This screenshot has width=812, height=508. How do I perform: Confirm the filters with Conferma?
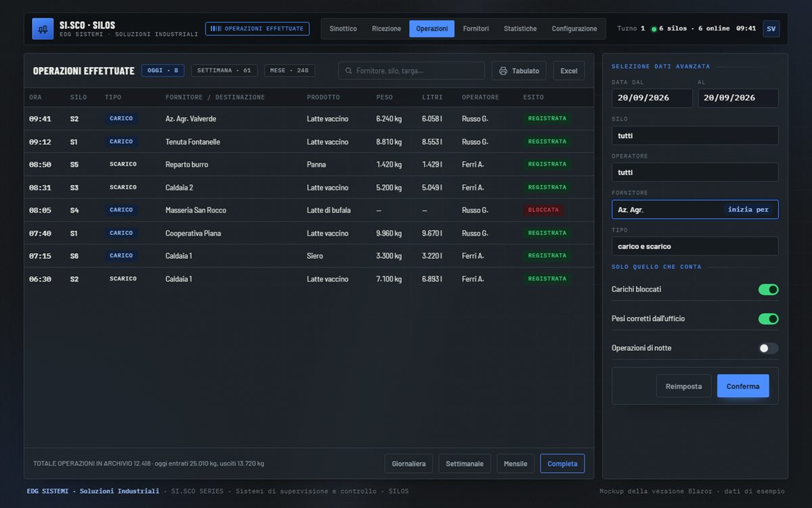(x=743, y=386)
